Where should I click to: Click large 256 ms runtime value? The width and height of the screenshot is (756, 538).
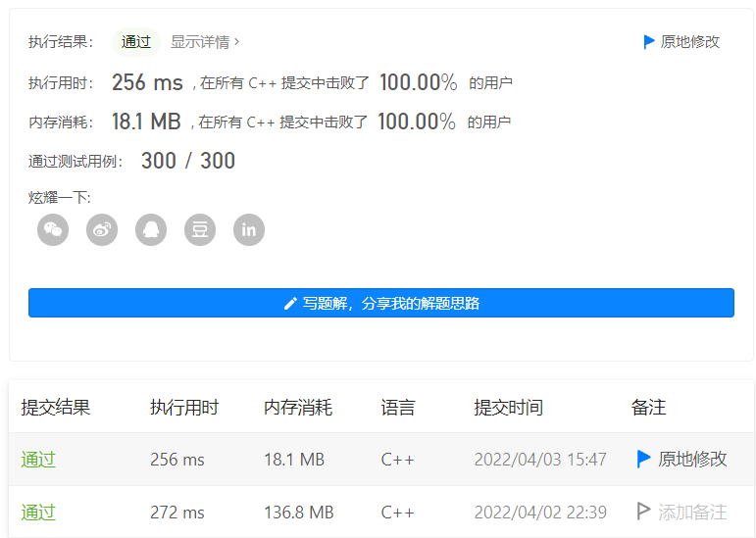(x=147, y=82)
